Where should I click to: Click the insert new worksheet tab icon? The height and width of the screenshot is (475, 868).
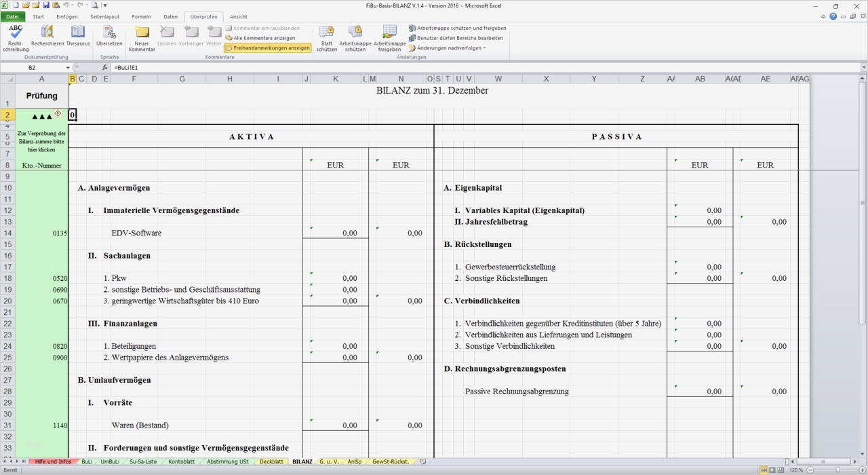click(422, 461)
